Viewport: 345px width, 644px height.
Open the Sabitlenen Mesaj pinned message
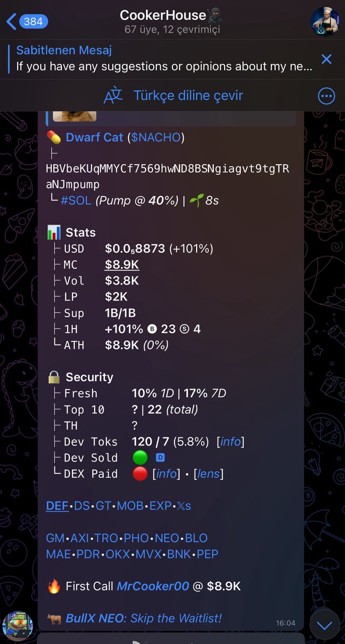[161, 58]
